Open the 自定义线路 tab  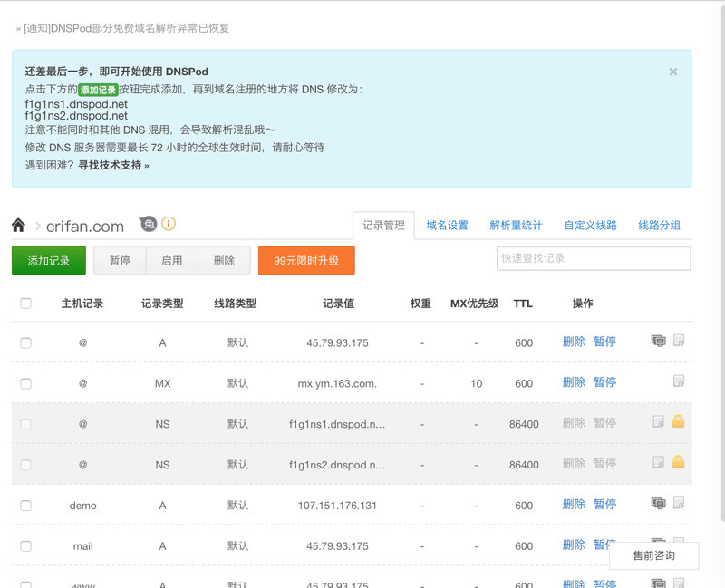591,226
